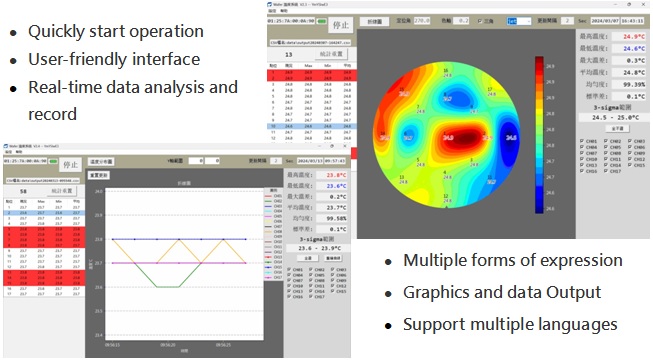Open the date field showing 2024/03/13
The height and width of the screenshot is (361, 653).
[310, 161]
